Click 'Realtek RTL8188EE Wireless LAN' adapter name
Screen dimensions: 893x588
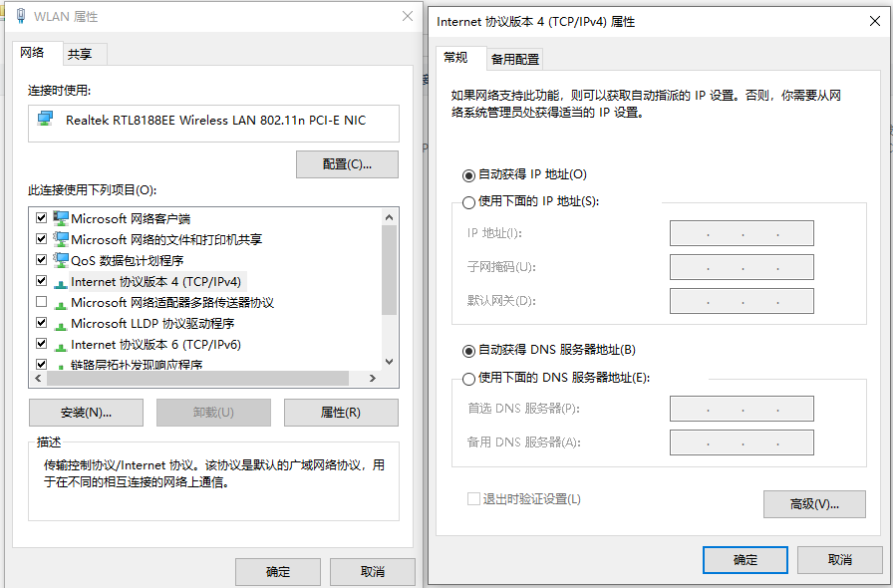[216, 121]
